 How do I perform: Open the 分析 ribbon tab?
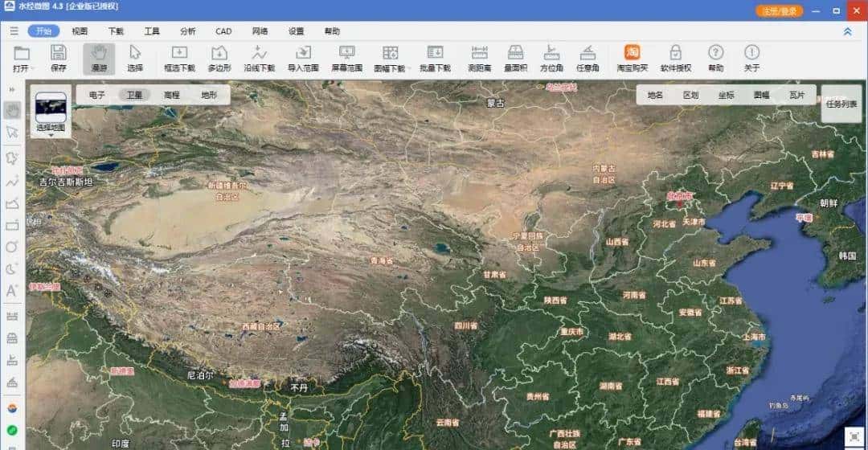tap(187, 31)
